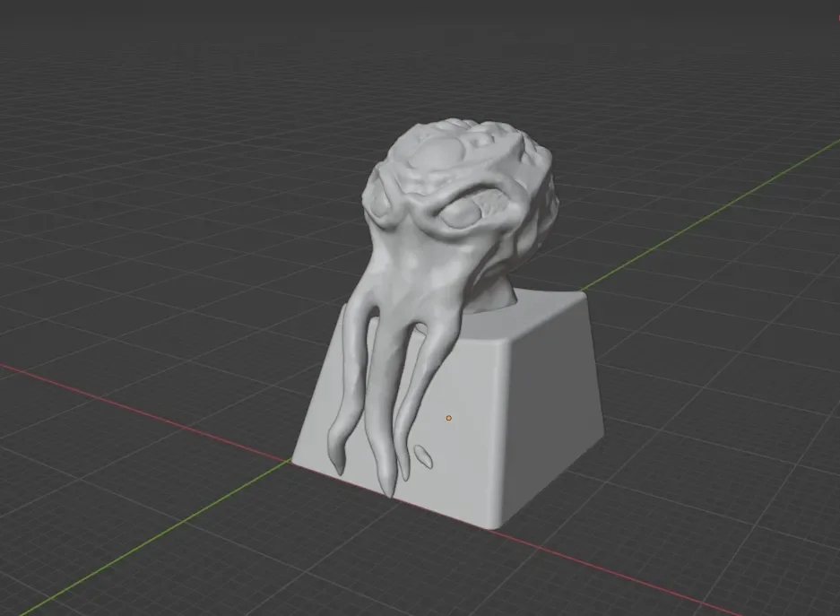Click the longest middle tentacle tip
The width and height of the screenshot is (840, 616).
pos(386,485)
